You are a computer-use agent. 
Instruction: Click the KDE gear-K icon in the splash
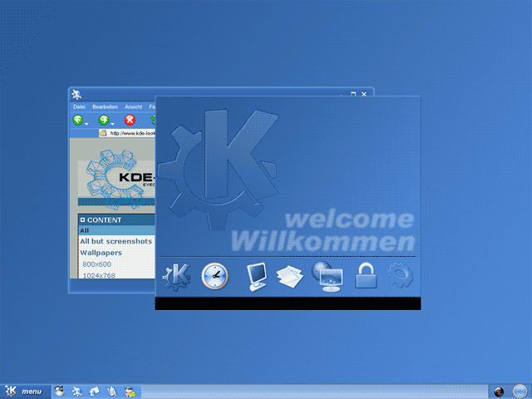pos(176,277)
